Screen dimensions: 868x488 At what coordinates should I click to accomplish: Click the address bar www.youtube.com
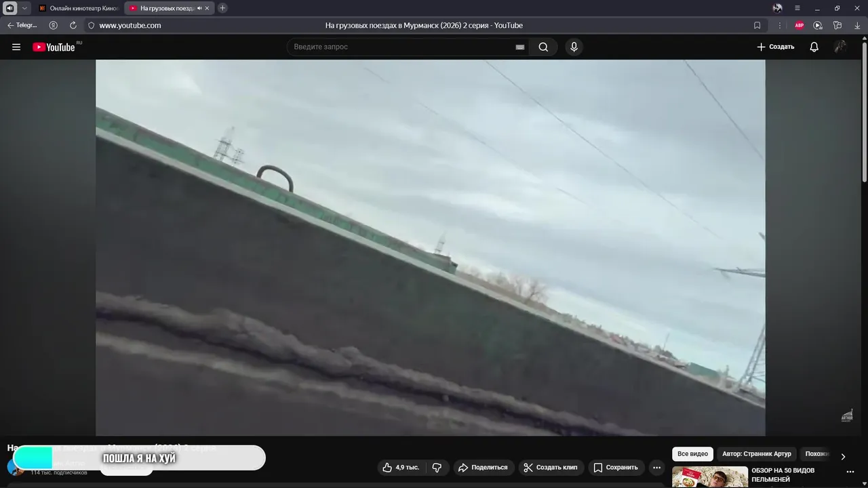130,25
